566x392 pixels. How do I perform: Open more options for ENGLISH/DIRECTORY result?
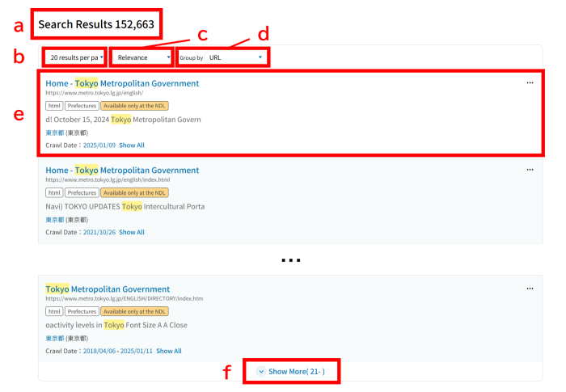coord(530,289)
